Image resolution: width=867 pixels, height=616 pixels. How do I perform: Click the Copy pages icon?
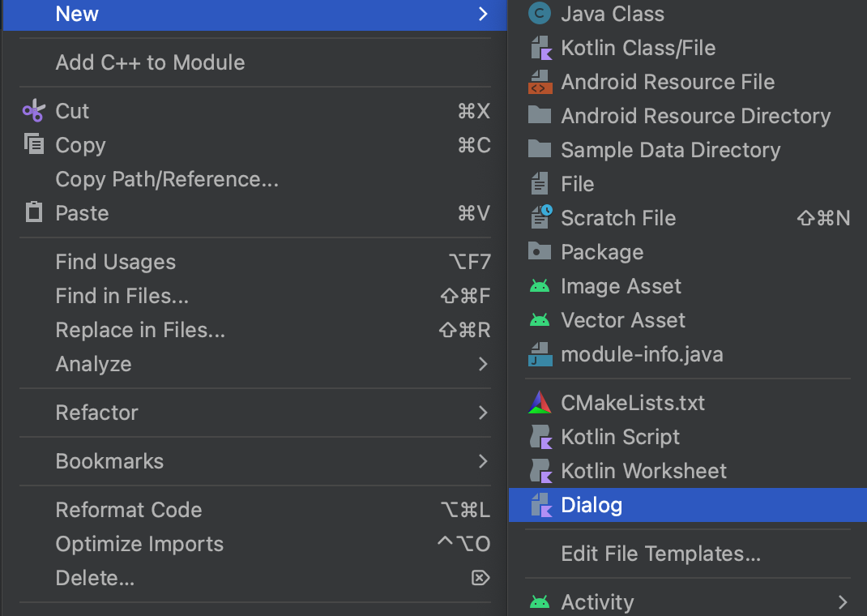pos(34,144)
